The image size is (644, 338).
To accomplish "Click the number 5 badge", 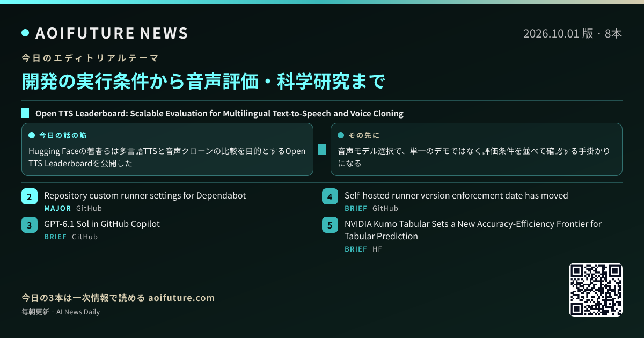I will 330,225.
